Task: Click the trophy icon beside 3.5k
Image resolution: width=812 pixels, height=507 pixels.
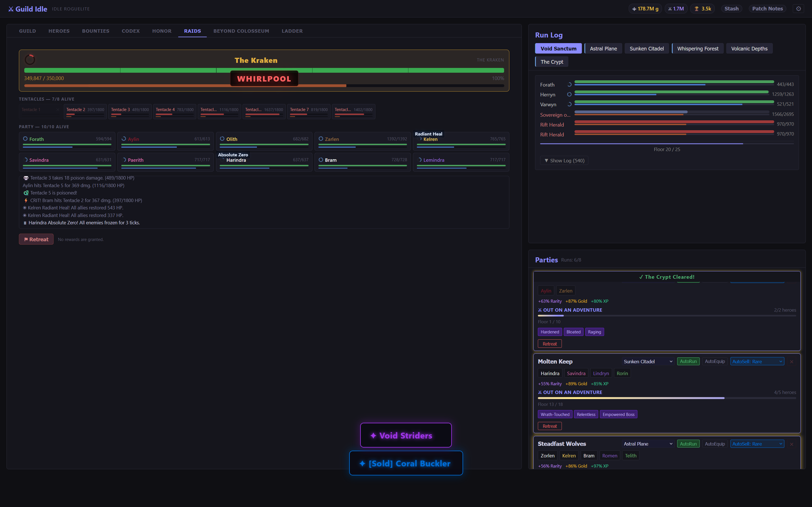Action: [697, 9]
